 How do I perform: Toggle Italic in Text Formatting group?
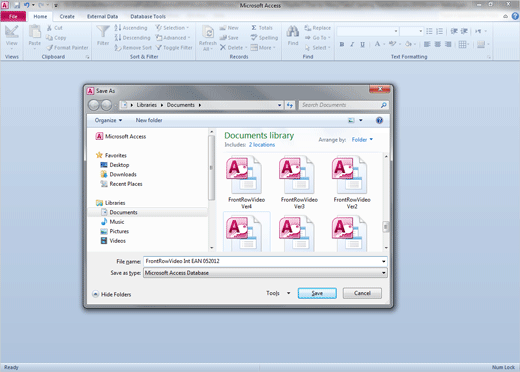pos(352,44)
